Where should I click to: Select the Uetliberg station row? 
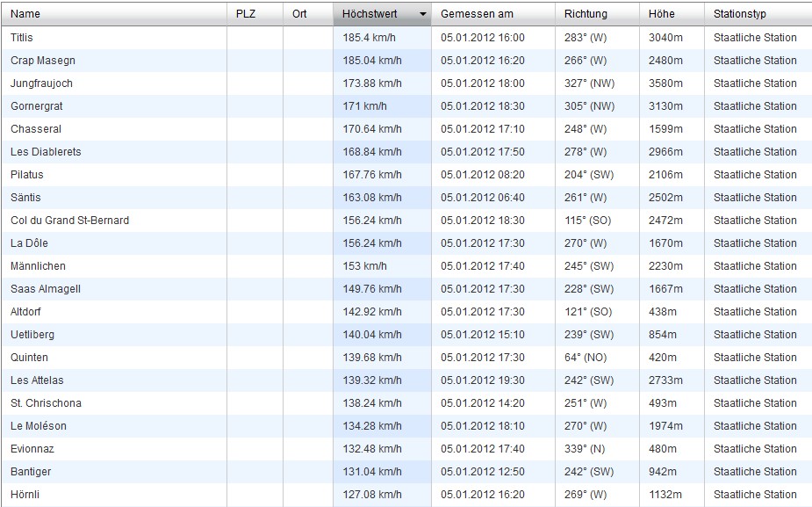tap(32, 335)
